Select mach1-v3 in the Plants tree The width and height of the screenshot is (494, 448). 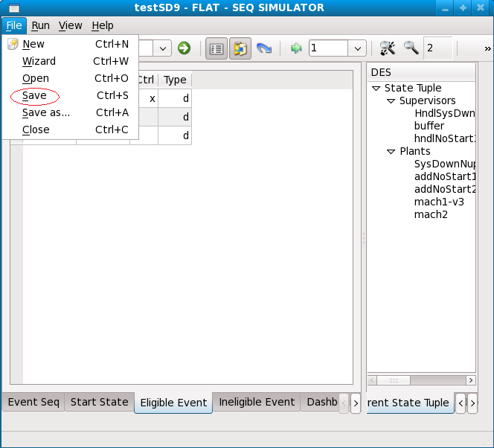click(x=439, y=202)
